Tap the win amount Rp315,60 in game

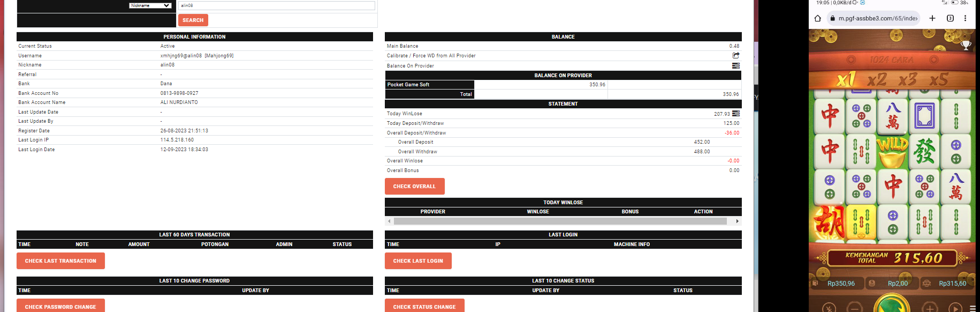952,284
